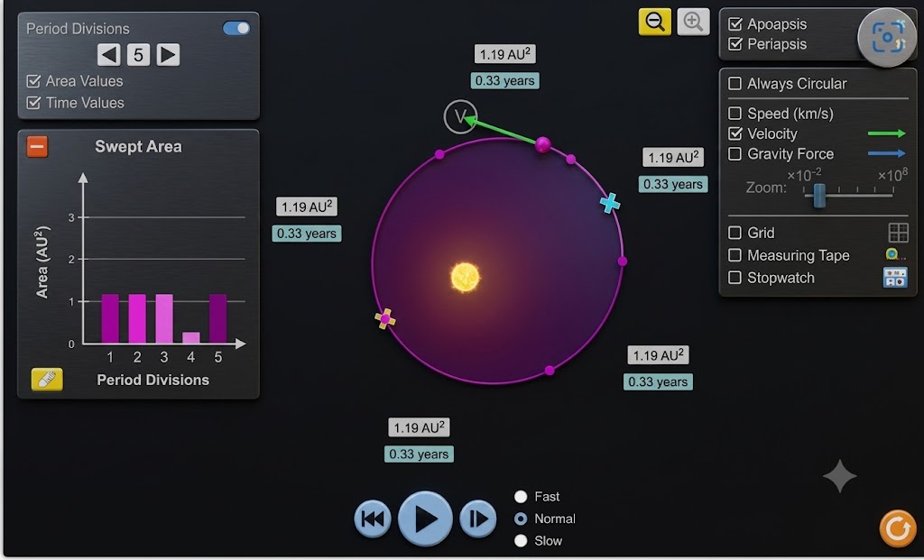This screenshot has width=924, height=560.
Task: Click the yellow zoom out magnifier
Action: [655, 22]
